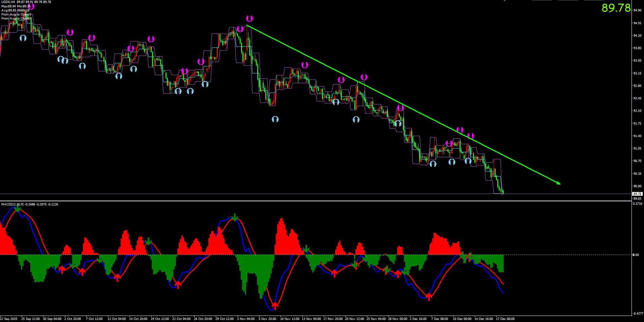Click the red up arrow at MACD lowest trough
The image size is (644, 322).
pos(275,306)
